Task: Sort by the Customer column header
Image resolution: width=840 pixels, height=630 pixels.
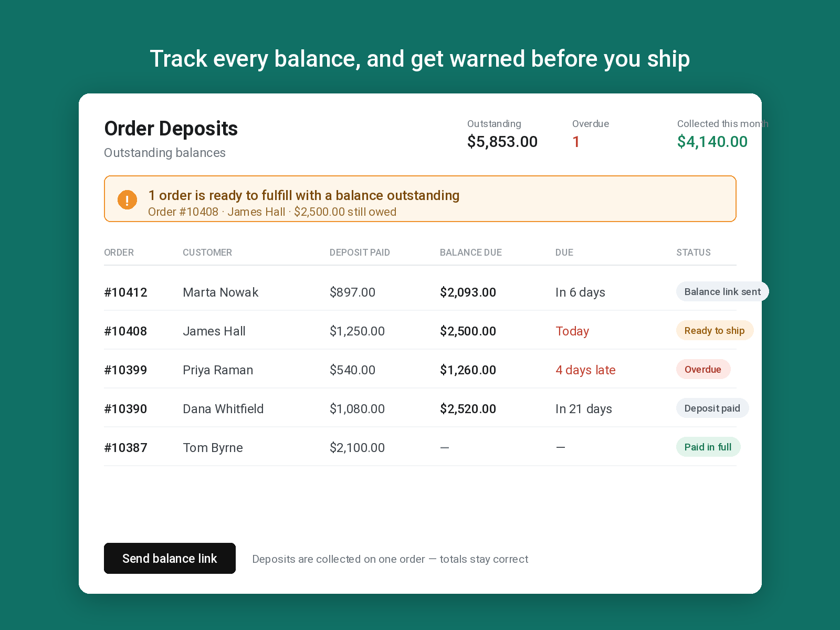Action: tap(207, 253)
